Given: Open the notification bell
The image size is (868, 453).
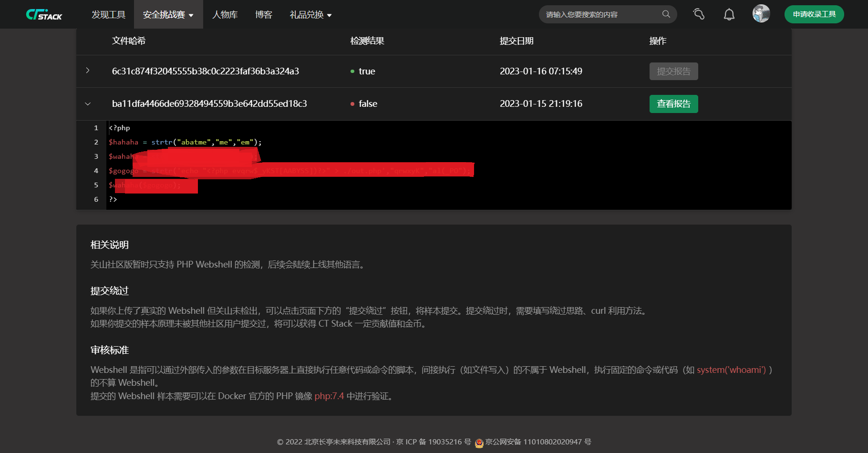Looking at the screenshot, I should [x=729, y=14].
